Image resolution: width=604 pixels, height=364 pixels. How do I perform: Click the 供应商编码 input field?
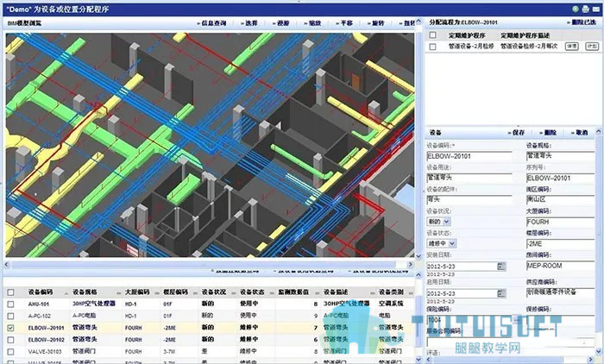[x=561, y=292]
